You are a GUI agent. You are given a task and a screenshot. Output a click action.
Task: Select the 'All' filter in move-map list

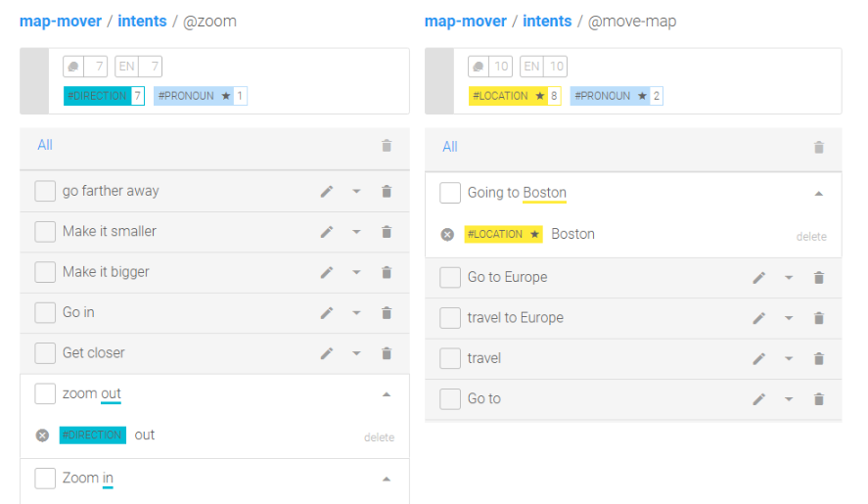click(450, 147)
